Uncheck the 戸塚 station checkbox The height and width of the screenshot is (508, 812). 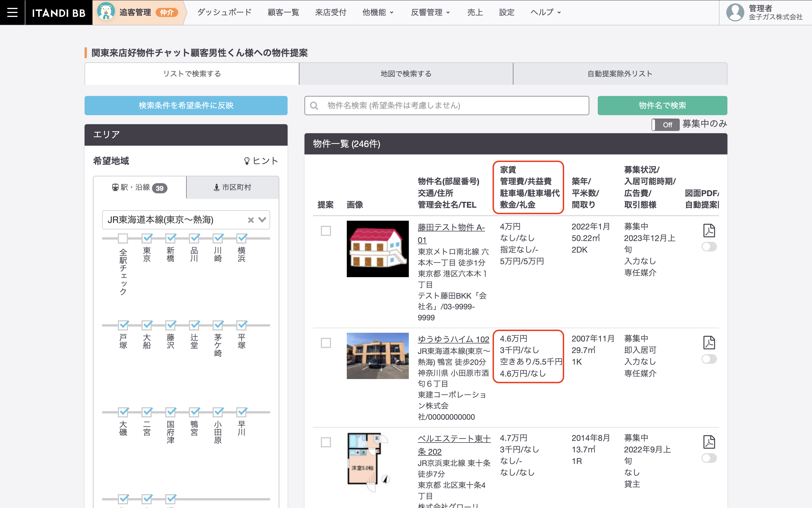123,325
